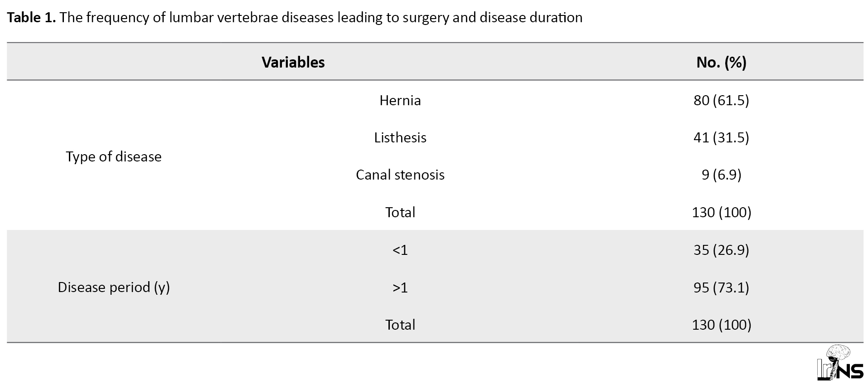Click the 9 (6.9) value cell
868x390 pixels.
click(721, 175)
